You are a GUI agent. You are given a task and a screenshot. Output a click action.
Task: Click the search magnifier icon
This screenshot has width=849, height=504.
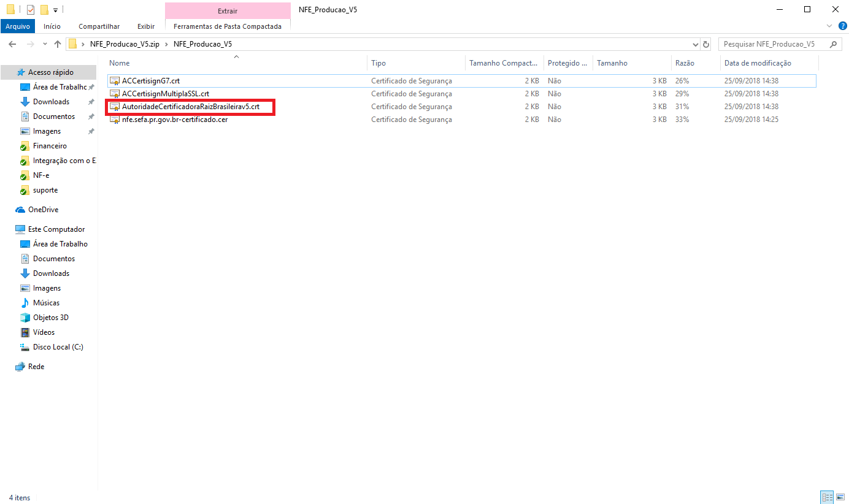tap(833, 44)
